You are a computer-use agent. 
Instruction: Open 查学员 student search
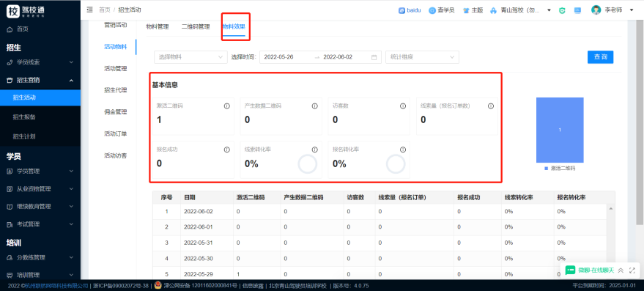click(442, 10)
